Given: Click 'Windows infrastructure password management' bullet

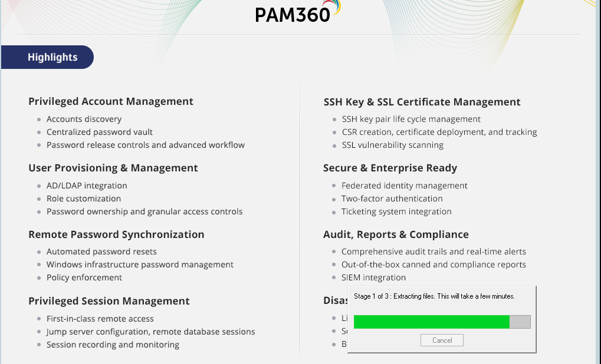Looking at the screenshot, I should 140,264.
